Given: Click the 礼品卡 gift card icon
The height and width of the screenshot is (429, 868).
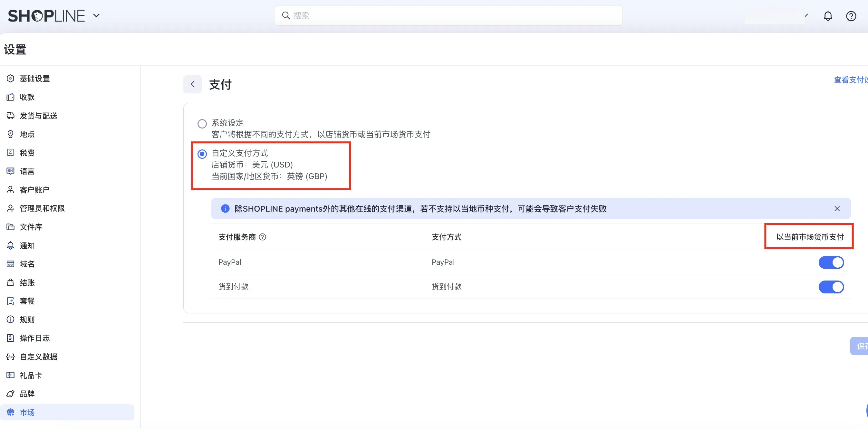Looking at the screenshot, I should click(x=10, y=375).
